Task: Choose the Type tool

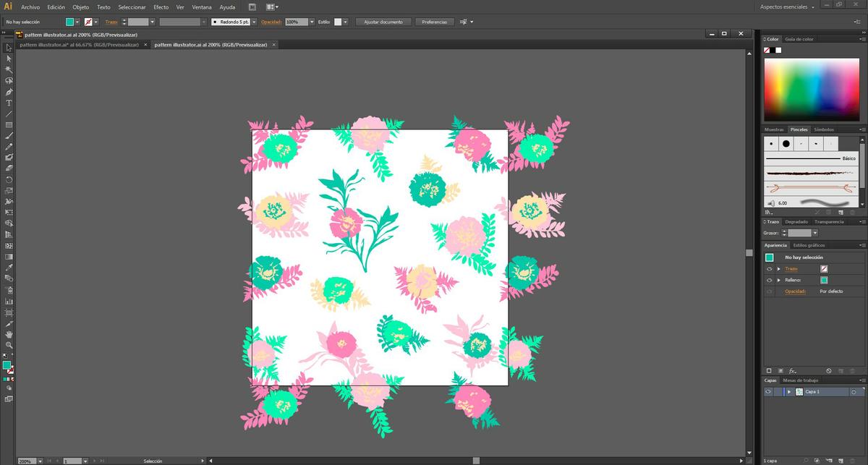Action: pos(9,103)
